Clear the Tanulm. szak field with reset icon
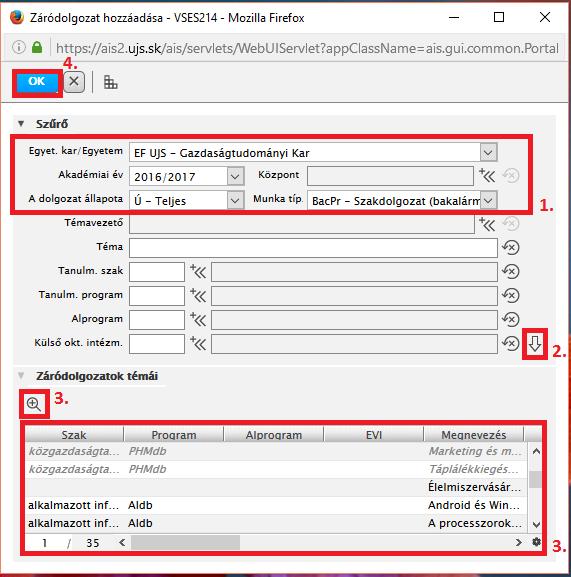The height and width of the screenshot is (577, 571). click(511, 272)
